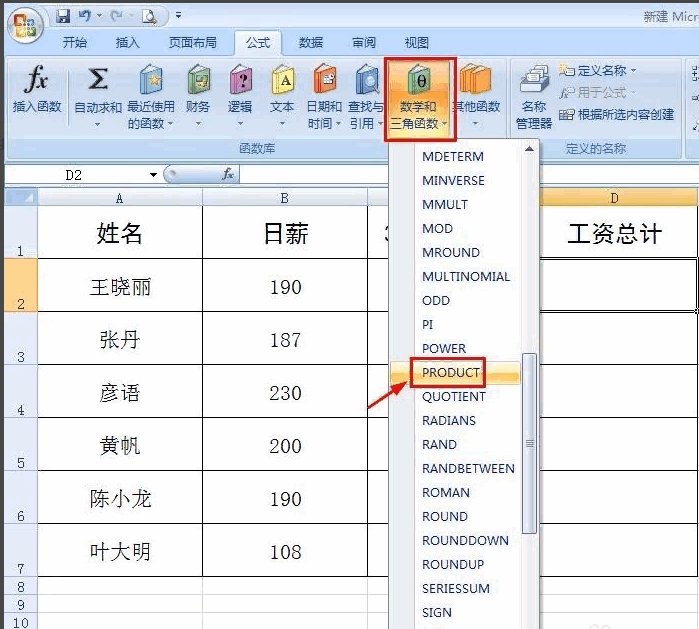Choose the ROUND function
This screenshot has width=699, height=629.
[x=445, y=517]
